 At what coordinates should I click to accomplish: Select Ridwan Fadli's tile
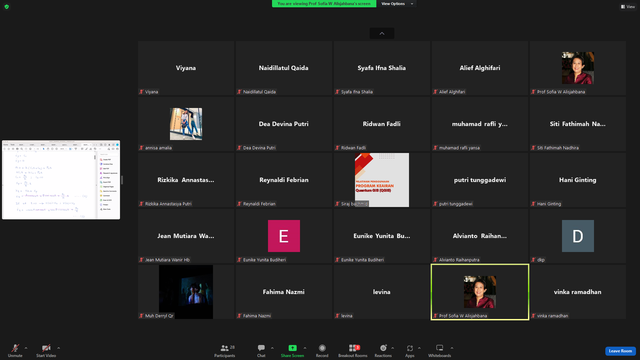382,124
